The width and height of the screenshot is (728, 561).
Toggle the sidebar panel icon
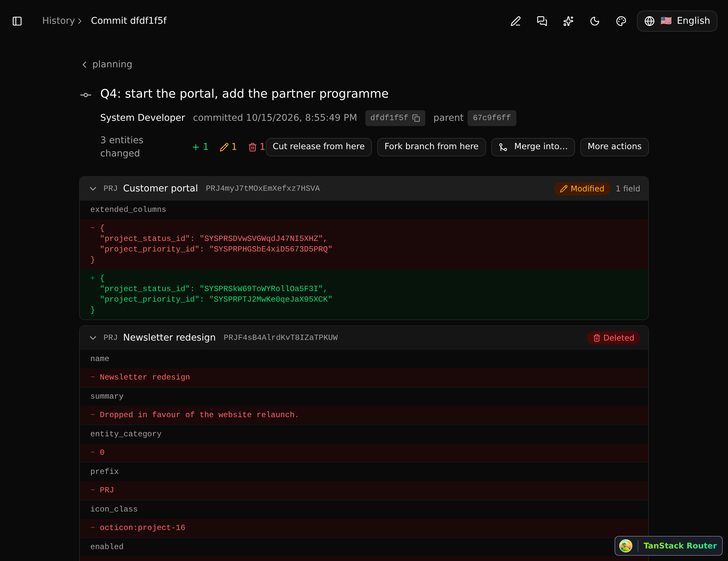[x=17, y=21]
